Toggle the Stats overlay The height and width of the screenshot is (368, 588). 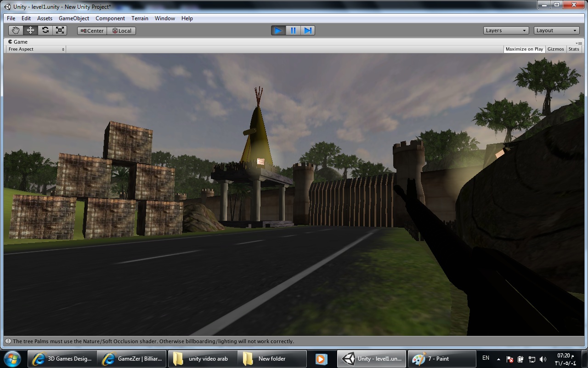(574, 49)
